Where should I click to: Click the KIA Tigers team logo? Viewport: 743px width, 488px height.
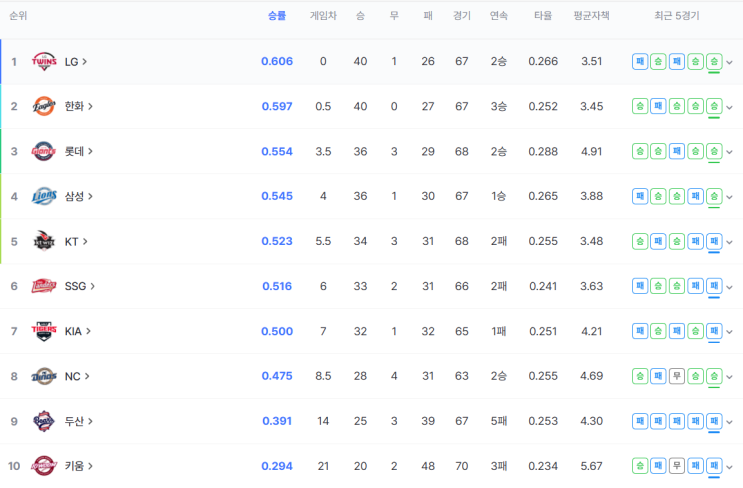(x=44, y=331)
